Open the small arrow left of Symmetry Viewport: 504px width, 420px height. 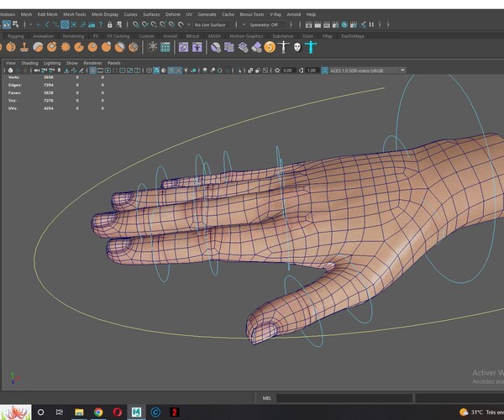(x=244, y=24)
